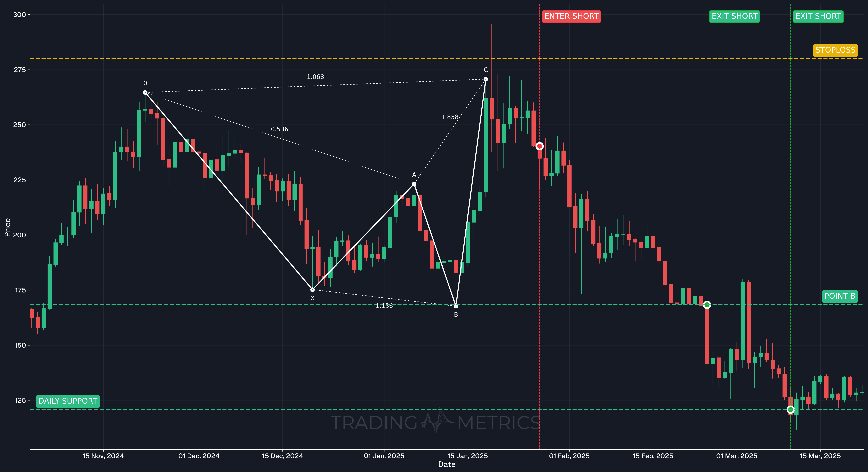Click the green exit marker on Point B line
The height and width of the screenshot is (472, 868).
tap(707, 305)
